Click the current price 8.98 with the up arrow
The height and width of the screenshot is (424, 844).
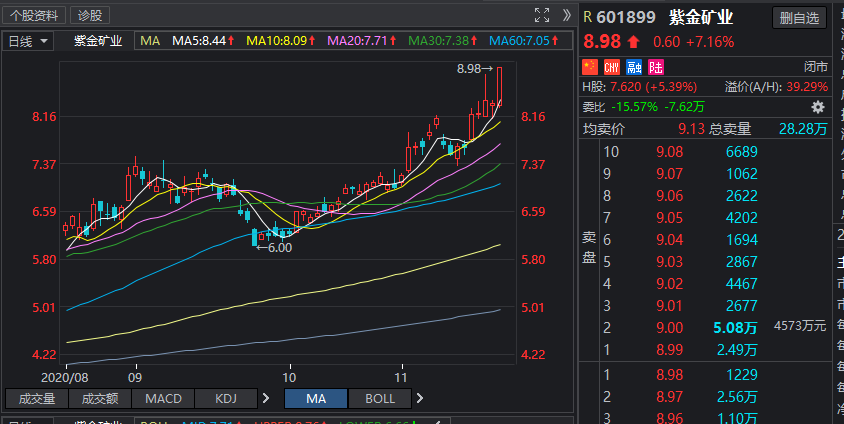[x=611, y=41]
